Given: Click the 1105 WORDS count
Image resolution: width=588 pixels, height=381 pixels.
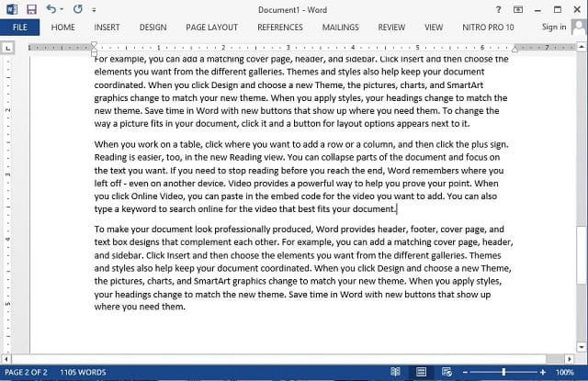Looking at the screenshot, I should click(83, 373).
